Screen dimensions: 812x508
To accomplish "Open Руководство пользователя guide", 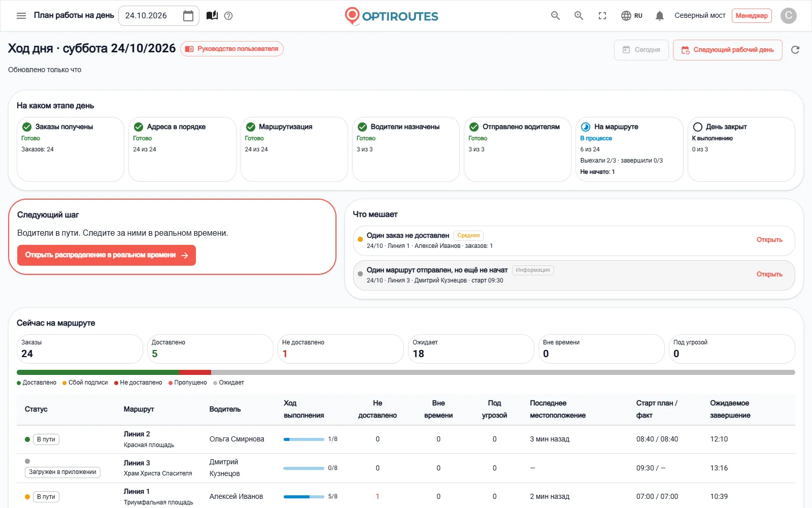I will coord(232,49).
